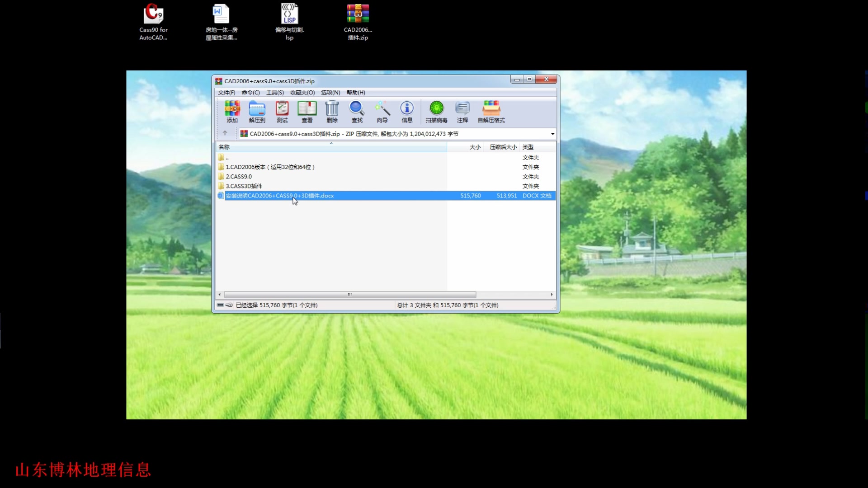The height and width of the screenshot is (488, 868).
Task: Select Cass90 for AutoCAD desktop icon
Action: click(153, 22)
